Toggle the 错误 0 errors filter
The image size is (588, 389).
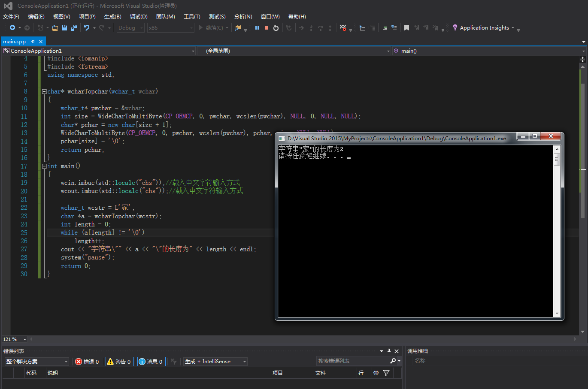88,362
